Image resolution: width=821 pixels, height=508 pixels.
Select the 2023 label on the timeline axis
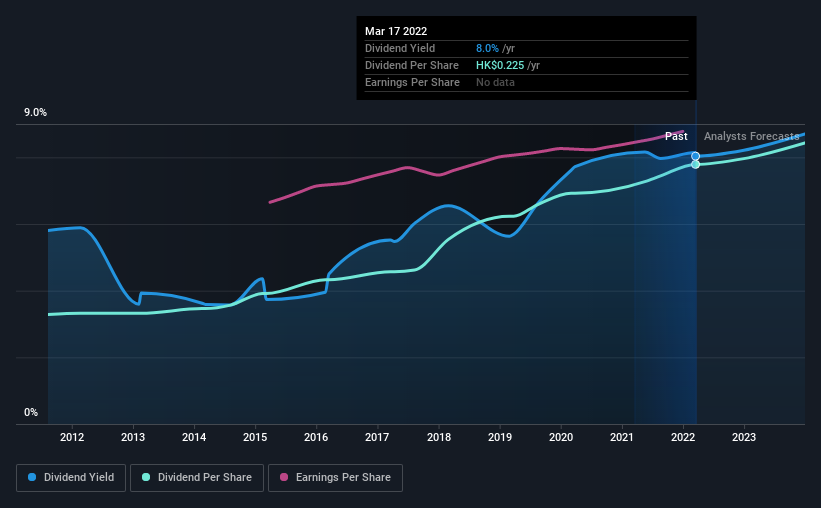[744, 437]
